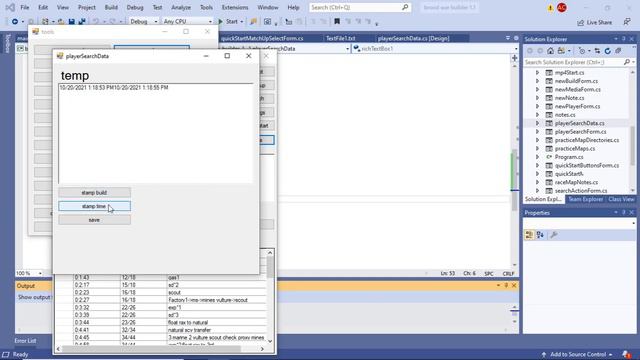Select notes.cs in Solution Explorer
The width and height of the screenshot is (640, 360).
[x=565, y=115]
